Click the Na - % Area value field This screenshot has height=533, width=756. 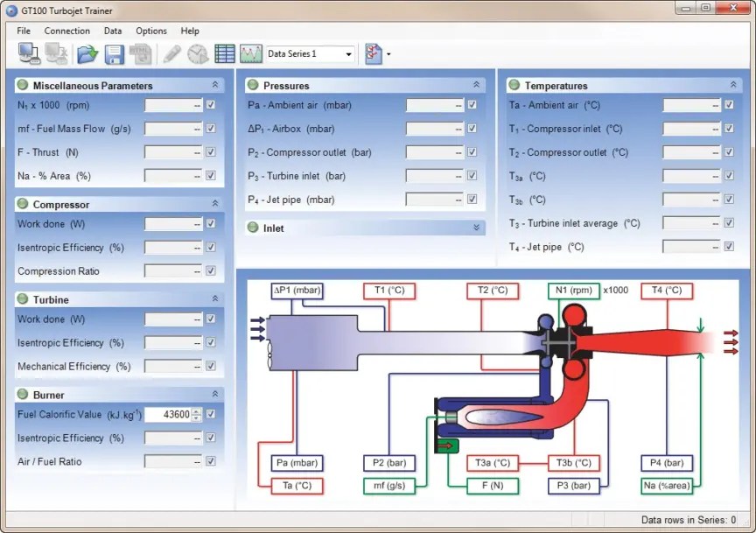click(x=173, y=176)
